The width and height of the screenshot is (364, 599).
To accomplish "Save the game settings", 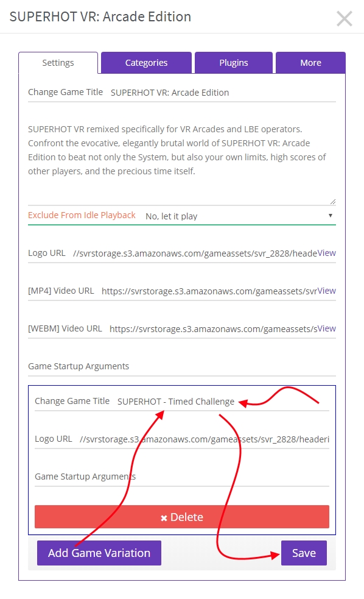I will point(304,553).
